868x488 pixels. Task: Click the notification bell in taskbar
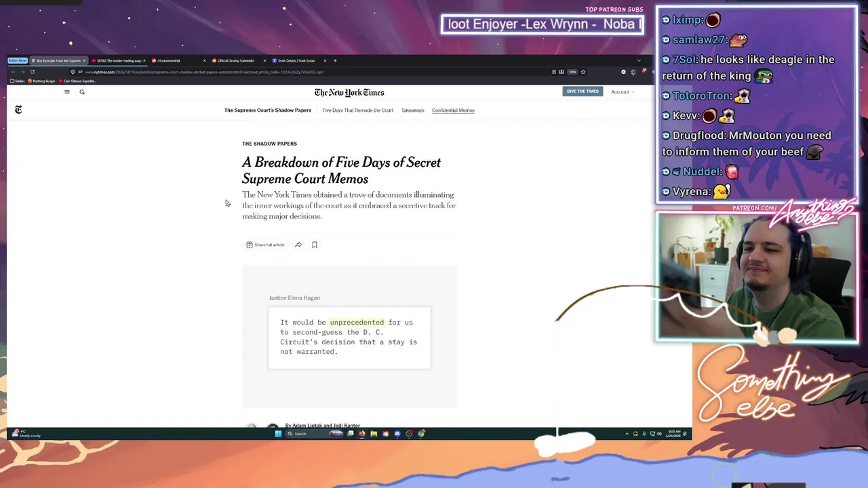tap(685, 434)
